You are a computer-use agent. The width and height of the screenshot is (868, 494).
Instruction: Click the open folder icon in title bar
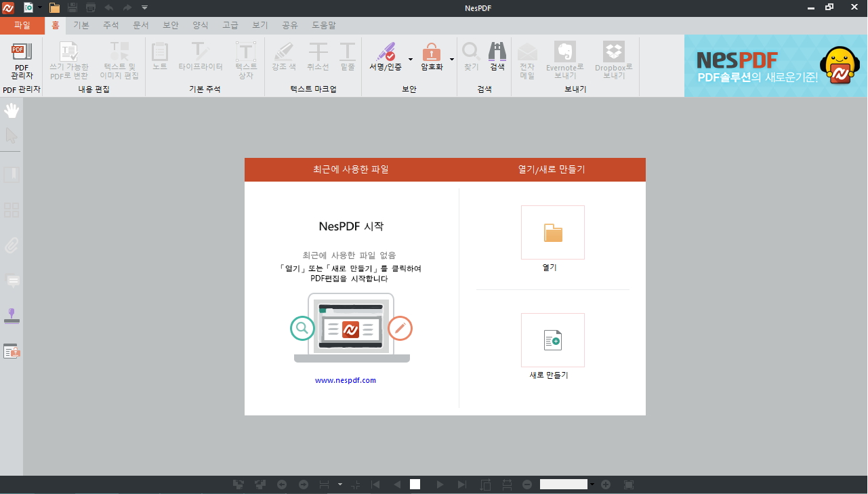click(x=54, y=7)
